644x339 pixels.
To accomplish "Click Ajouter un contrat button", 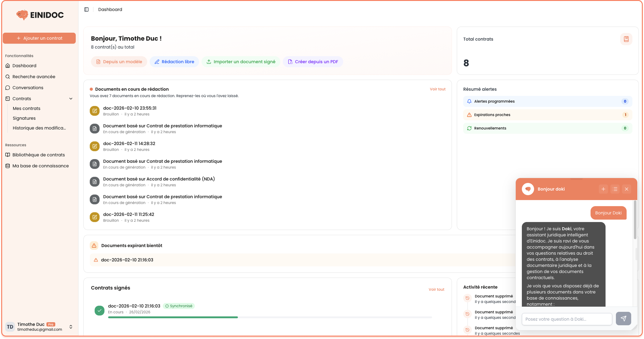I will (x=39, y=38).
